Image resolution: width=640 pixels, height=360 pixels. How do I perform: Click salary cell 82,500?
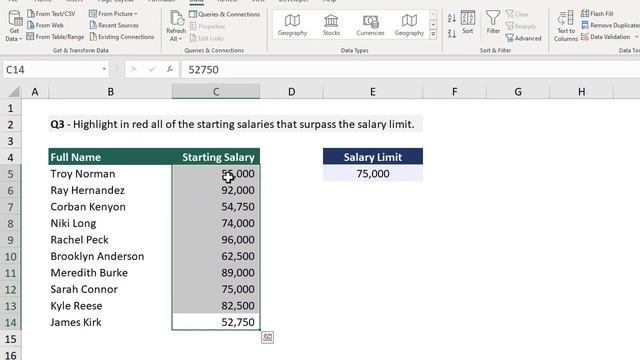(x=216, y=306)
